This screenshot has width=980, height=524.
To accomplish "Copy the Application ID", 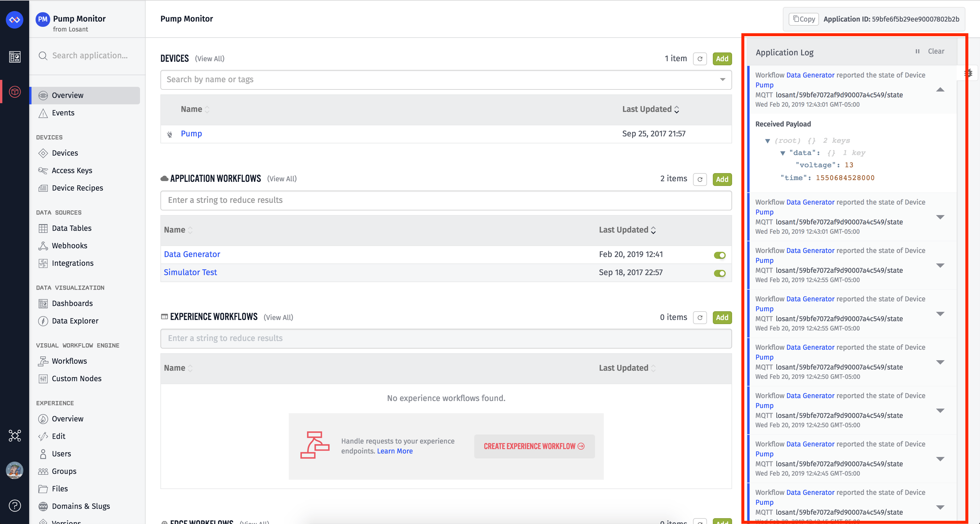I will click(804, 19).
